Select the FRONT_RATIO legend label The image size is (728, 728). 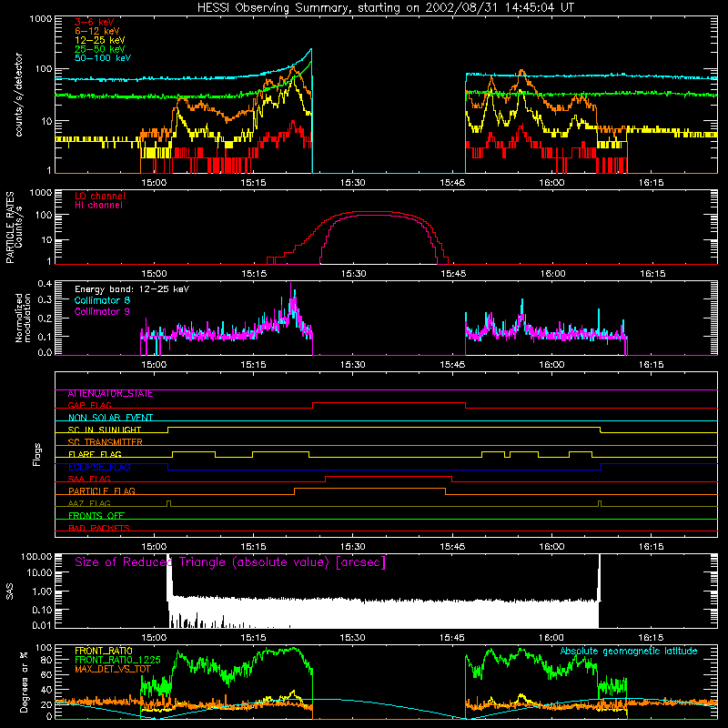coord(104,651)
